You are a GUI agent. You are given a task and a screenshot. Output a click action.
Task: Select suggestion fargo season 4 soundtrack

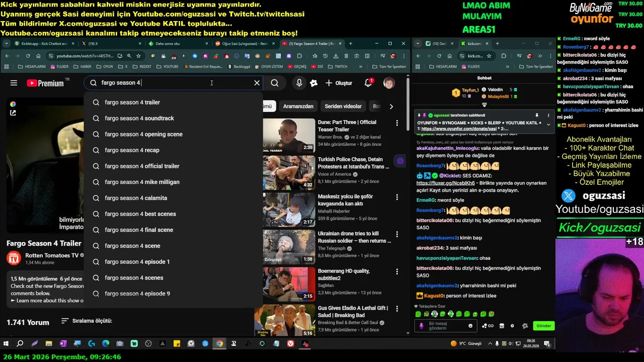coord(174,118)
